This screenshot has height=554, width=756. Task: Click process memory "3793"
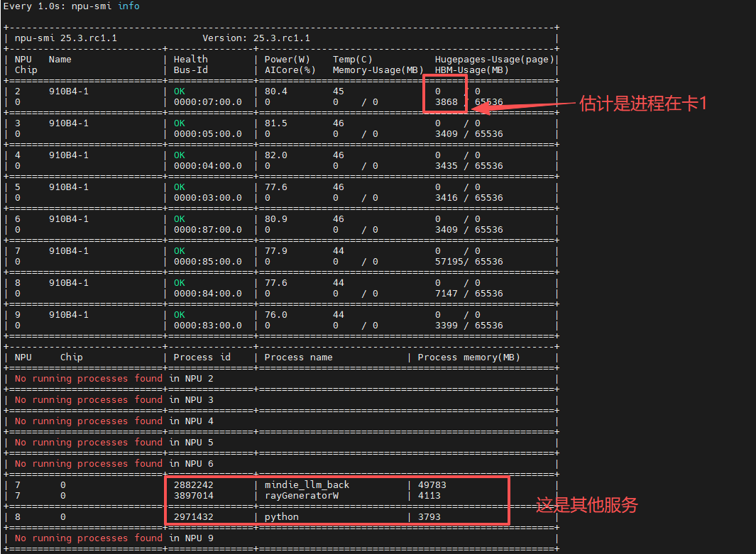point(429,516)
